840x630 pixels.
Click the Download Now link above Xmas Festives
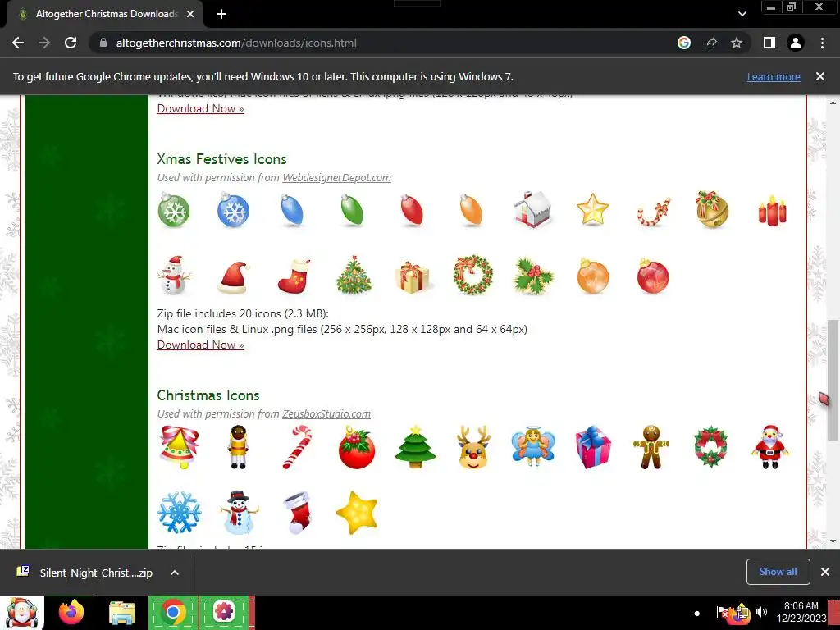(200, 109)
